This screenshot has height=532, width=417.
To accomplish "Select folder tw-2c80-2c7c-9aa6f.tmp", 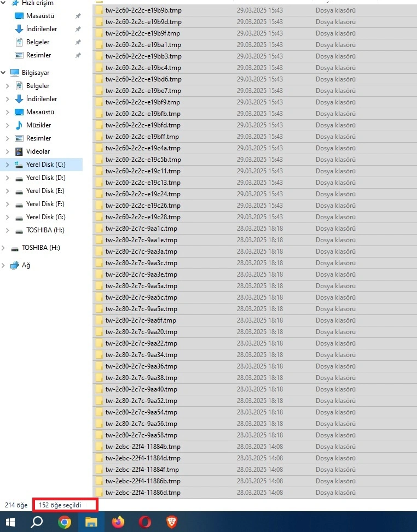I will pyautogui.click(x=141, y=320).
